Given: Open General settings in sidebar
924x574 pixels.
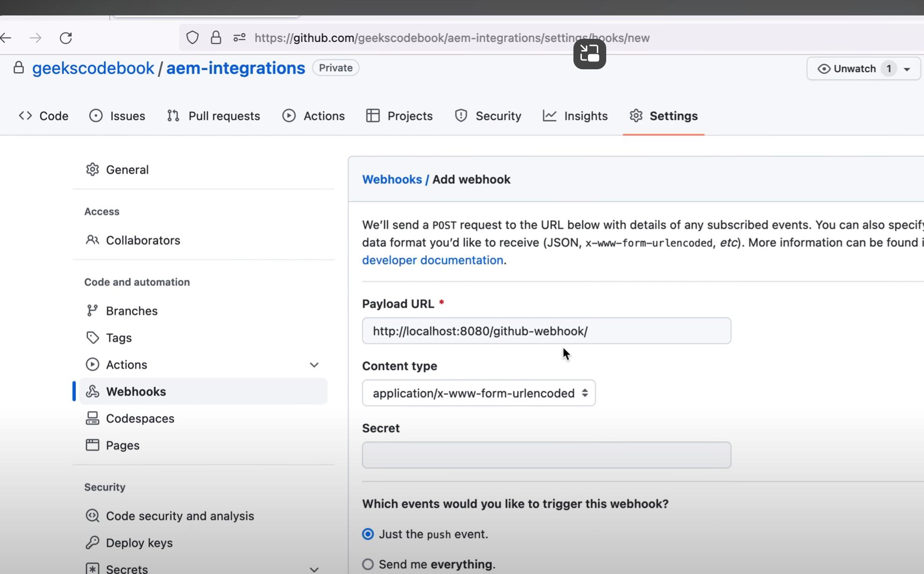Looking at the screenshot, I should (x=204, y=169).
